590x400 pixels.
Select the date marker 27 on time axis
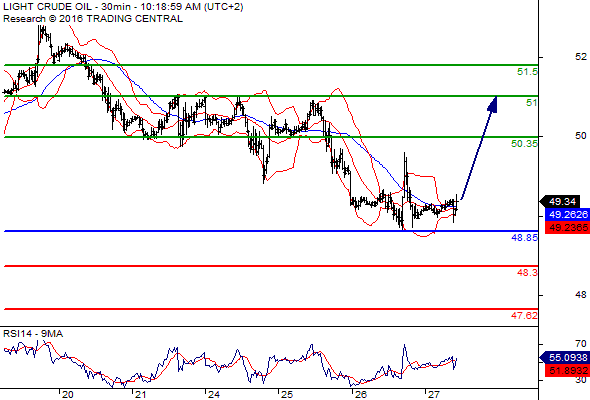433,394
